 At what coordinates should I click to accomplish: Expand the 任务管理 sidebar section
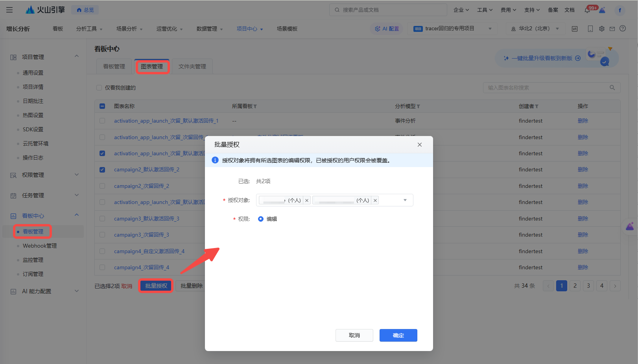(x=77, y=195)
